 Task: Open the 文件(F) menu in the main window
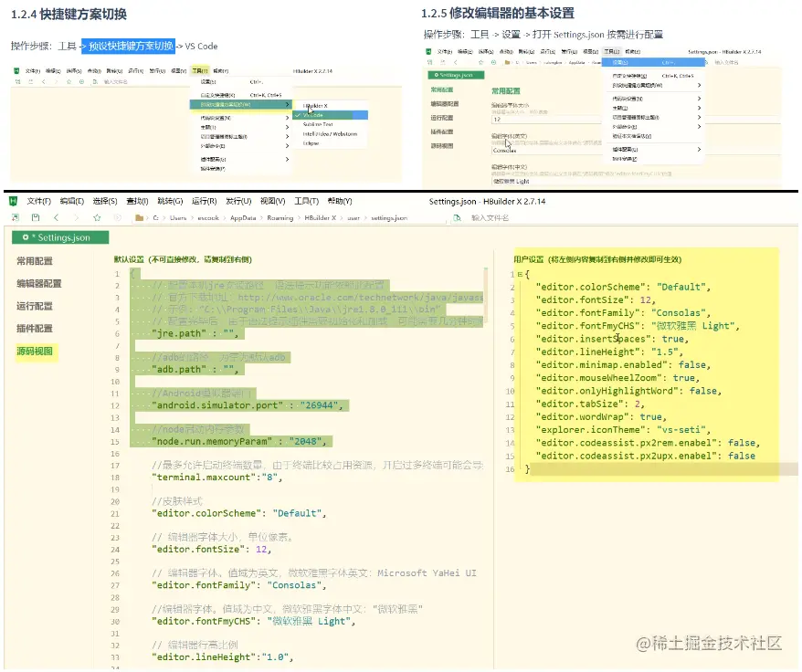(x=39, y=201)
